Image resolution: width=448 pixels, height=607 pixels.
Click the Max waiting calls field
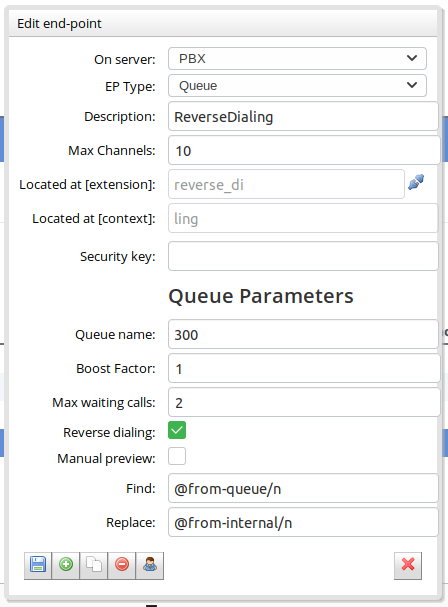click(x=304, y=402)
